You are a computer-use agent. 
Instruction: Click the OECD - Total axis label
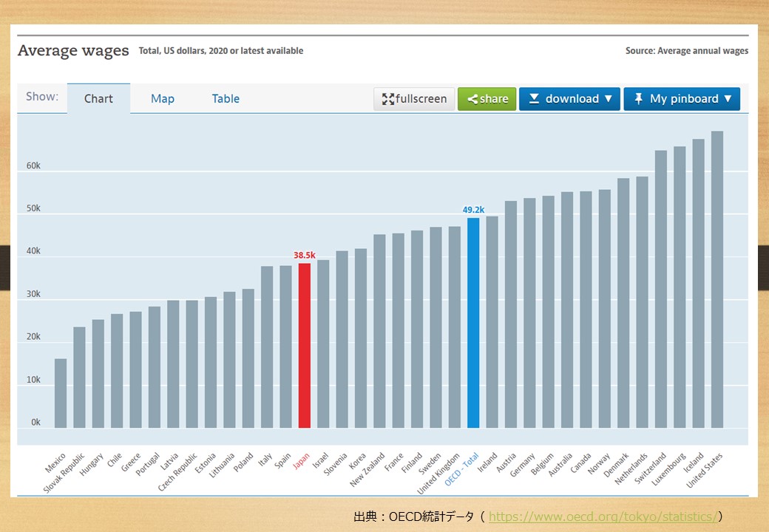461,470
